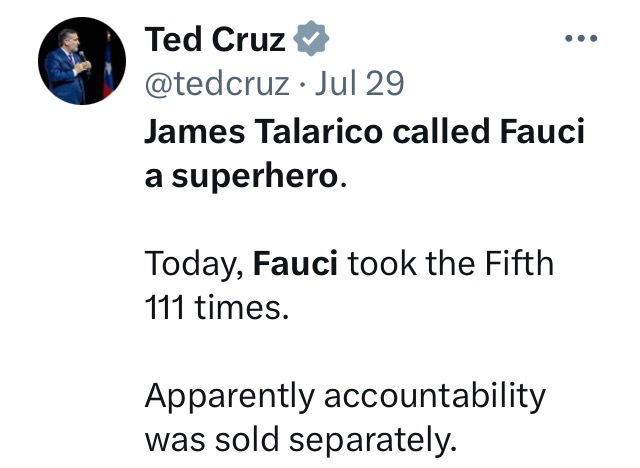Open Ted Cruz's profile picture
This screenshot has width=640, height=468.
click(x=82, y=61)
